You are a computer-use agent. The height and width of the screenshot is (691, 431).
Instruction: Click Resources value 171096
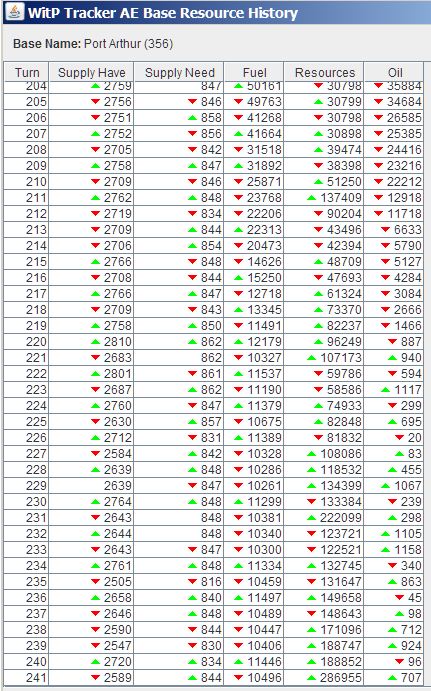point(341,629)
